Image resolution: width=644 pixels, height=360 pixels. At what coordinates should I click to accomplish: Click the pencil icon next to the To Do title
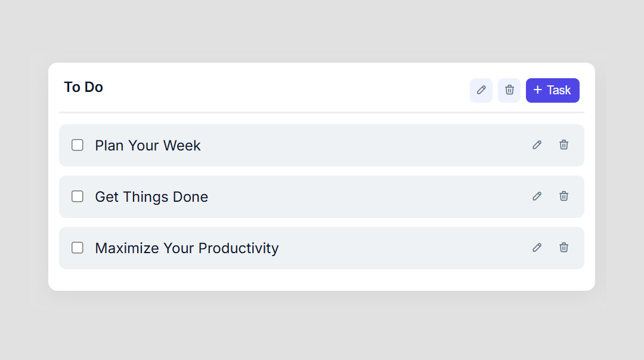(x=481, y=90)
